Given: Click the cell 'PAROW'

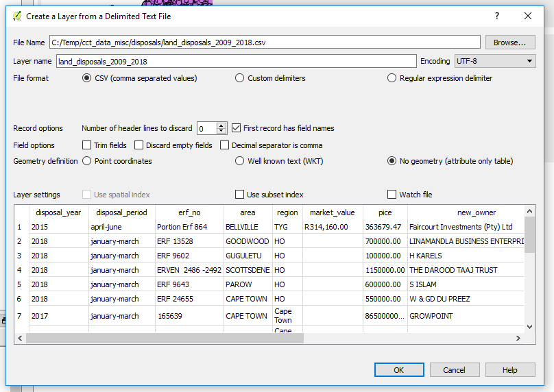Looking at the screenshot, I should [x=248, y=284].
